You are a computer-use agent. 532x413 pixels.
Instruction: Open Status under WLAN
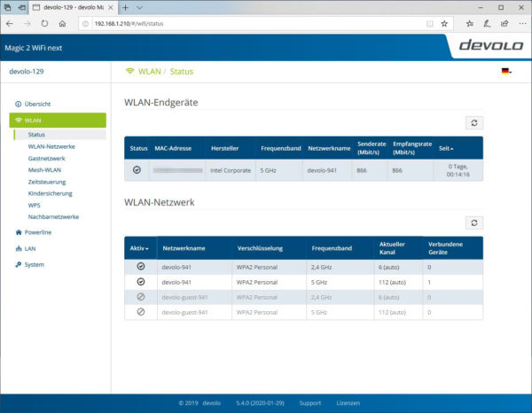36,135
